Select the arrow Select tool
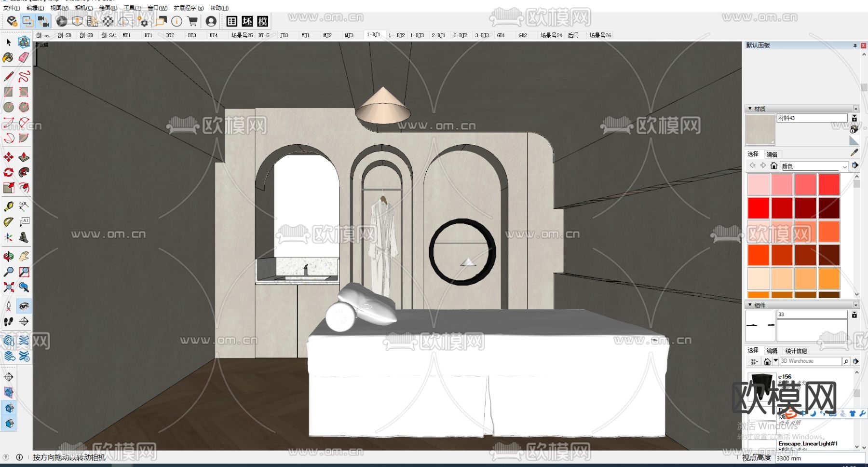868x467 pixels. point(8,42)
